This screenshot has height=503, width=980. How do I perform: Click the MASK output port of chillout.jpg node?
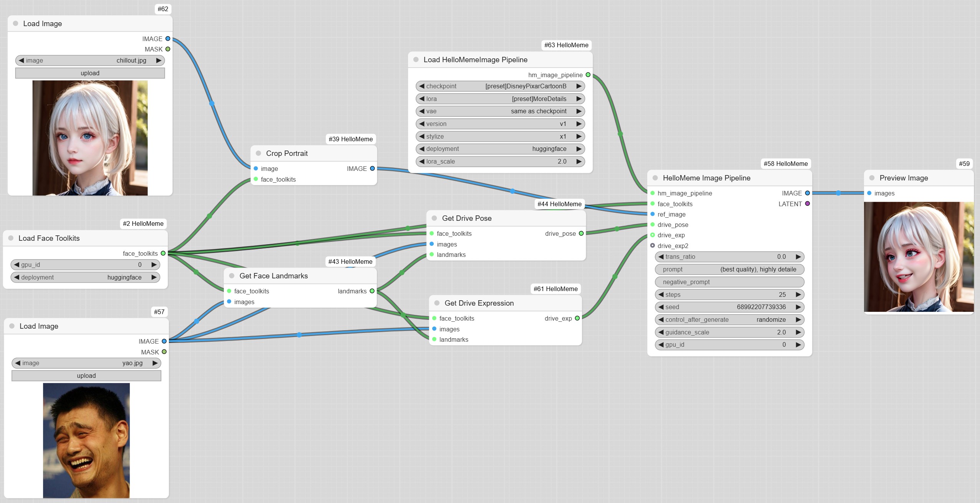click(x=168, y=49)
